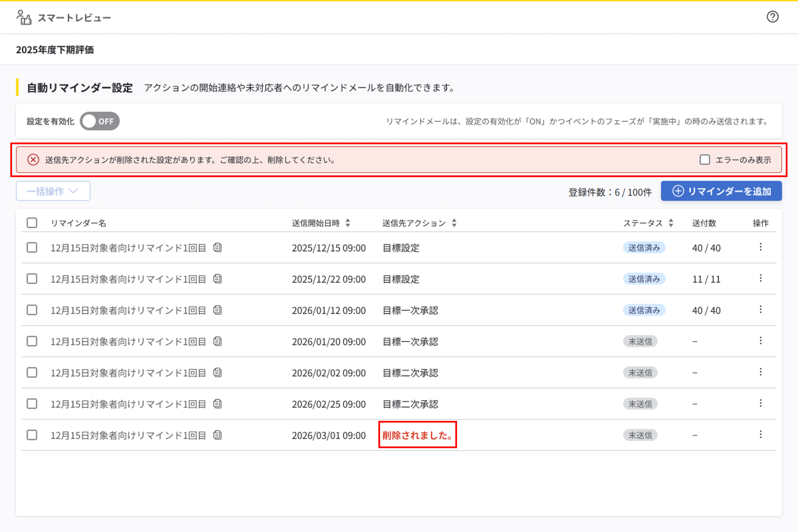Click 未送信 badge in 2026/01/20 row
The height and width of the screenshot is (532, 798).
(x=640, y=341)
